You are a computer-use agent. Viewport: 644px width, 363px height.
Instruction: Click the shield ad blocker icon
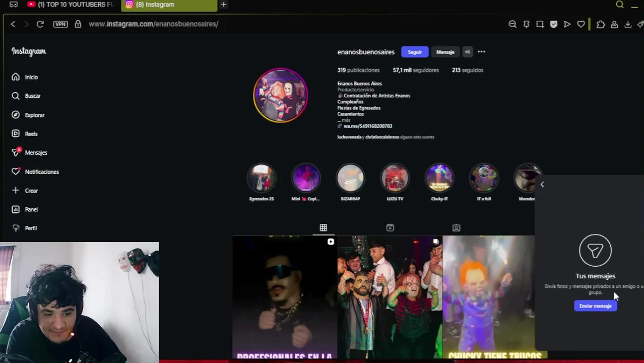pyautogui.click(x=554, y=24)
